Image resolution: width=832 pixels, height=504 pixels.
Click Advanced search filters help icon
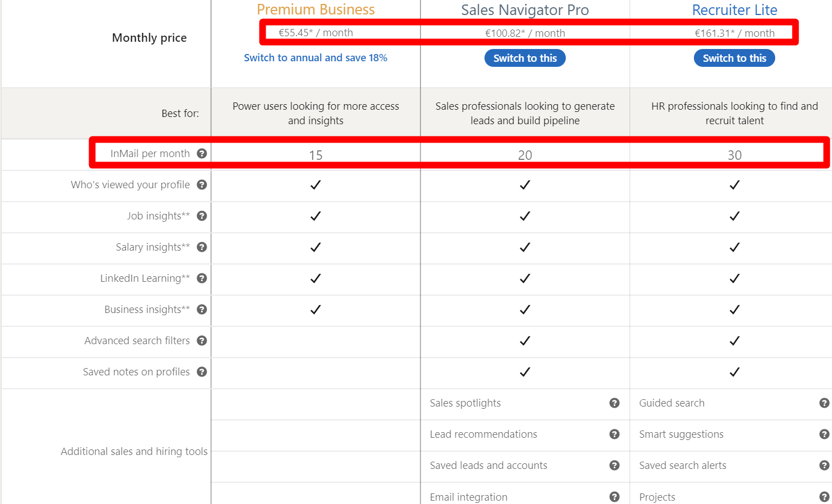[x=202, y=340]
